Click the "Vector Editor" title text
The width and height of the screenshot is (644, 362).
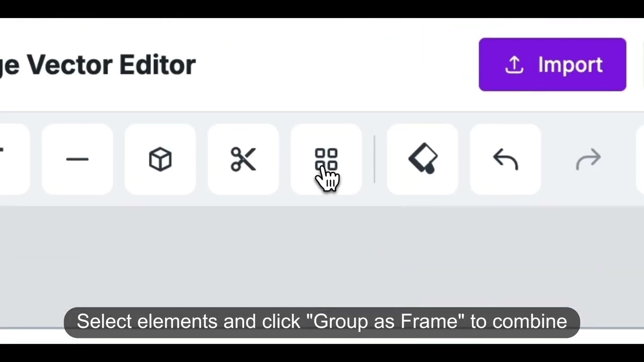(x=111, y=65)
